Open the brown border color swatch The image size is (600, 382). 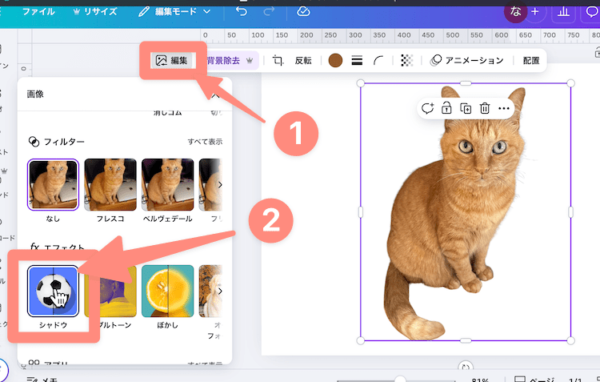pyautogui.click(x=335, y=60)
